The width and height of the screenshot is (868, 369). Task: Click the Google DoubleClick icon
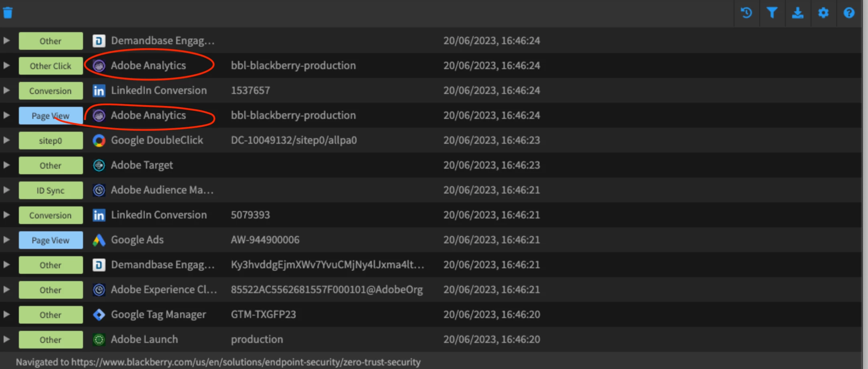click(99, 140)
